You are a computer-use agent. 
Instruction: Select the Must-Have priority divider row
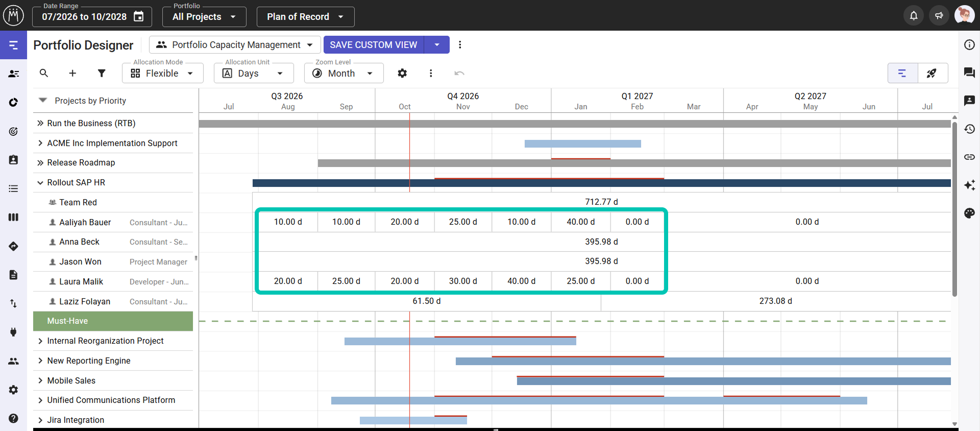click(x=113, y=321)
